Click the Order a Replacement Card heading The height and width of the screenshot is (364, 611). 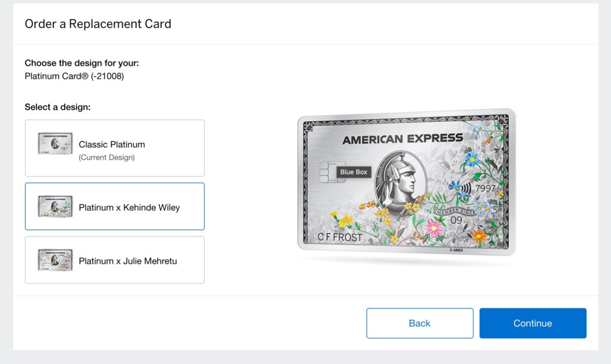click(x=97, y=24)
